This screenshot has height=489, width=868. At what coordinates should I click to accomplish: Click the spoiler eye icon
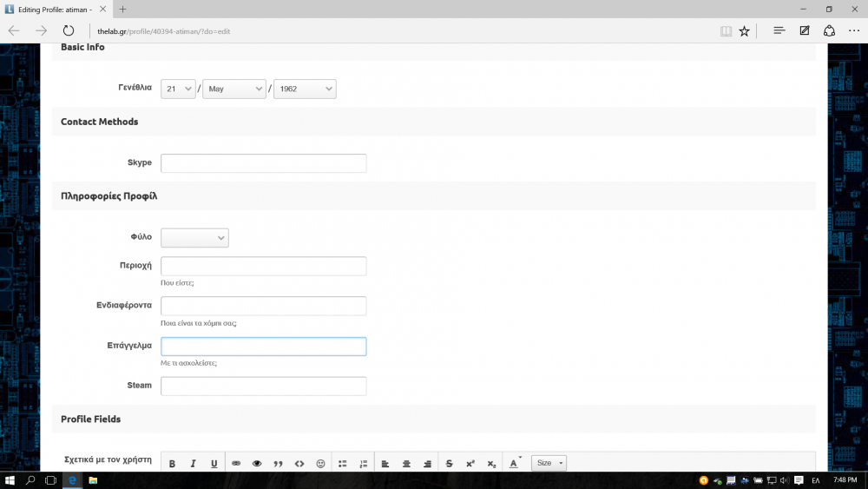[x=257, y=464]
